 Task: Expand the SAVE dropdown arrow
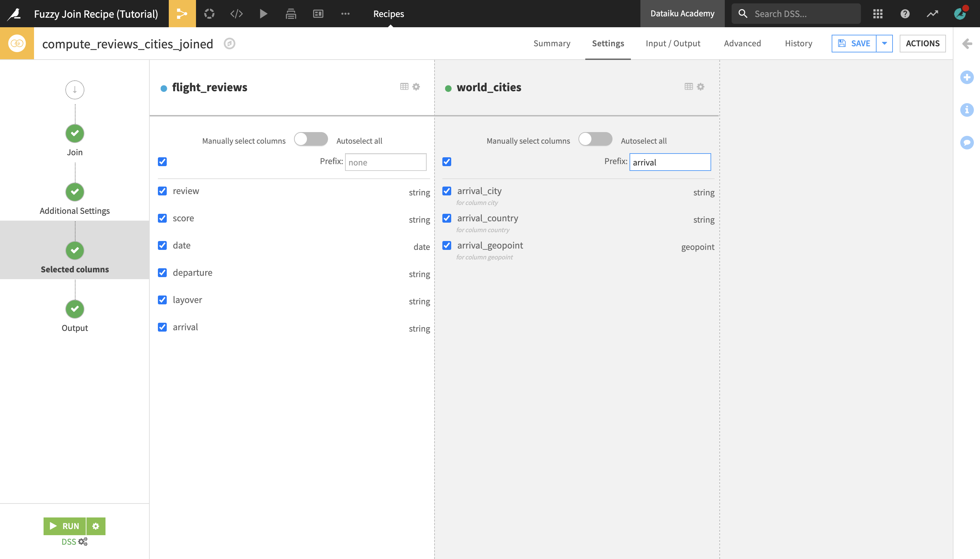(884, 43)
